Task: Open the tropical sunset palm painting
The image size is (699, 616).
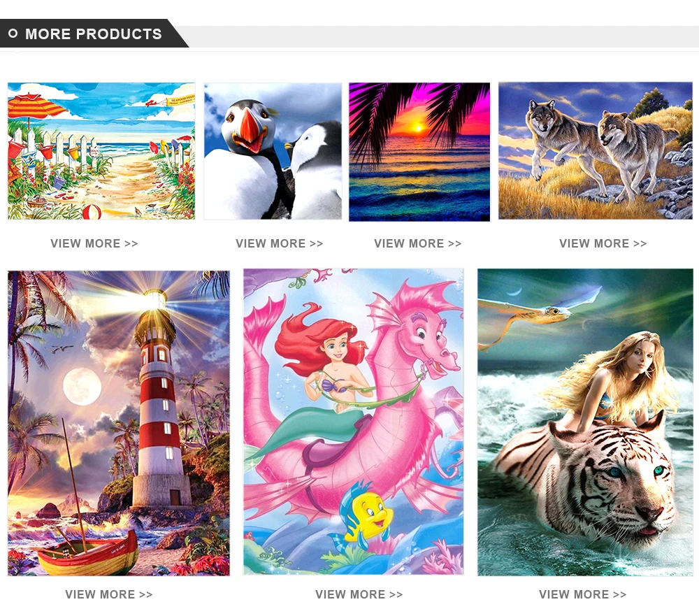Action: pyautogui.click(x=419, y=152)
